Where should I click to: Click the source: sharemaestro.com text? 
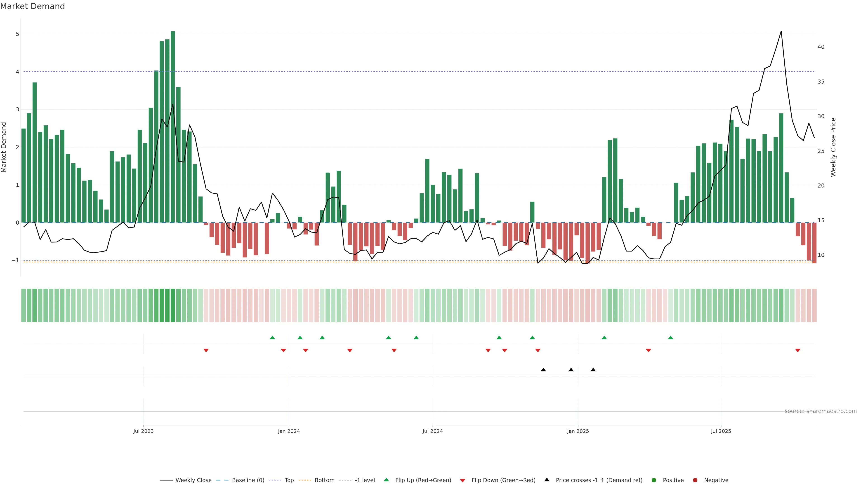tap(821, 411)
